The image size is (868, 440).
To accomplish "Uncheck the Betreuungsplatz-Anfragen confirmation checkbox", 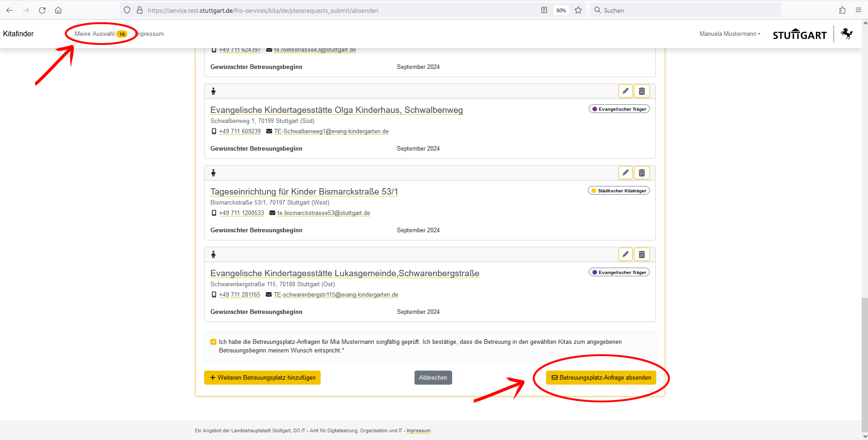I will coord(213,342).
